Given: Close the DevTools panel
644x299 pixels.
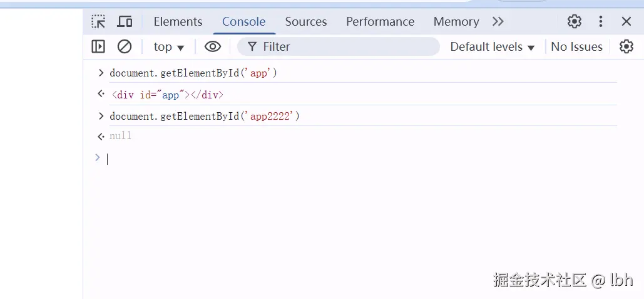Looking at the screenshot, I should [x=626, y=21].
